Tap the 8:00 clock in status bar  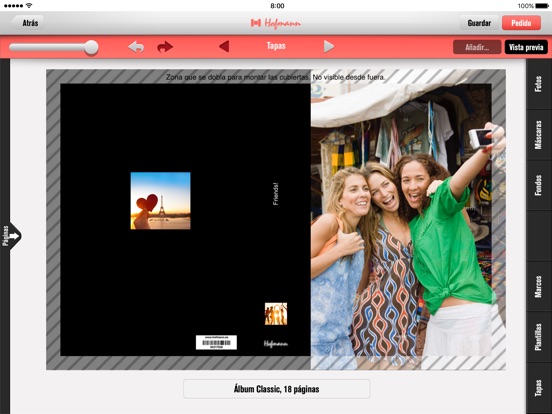tap(277, 6)
